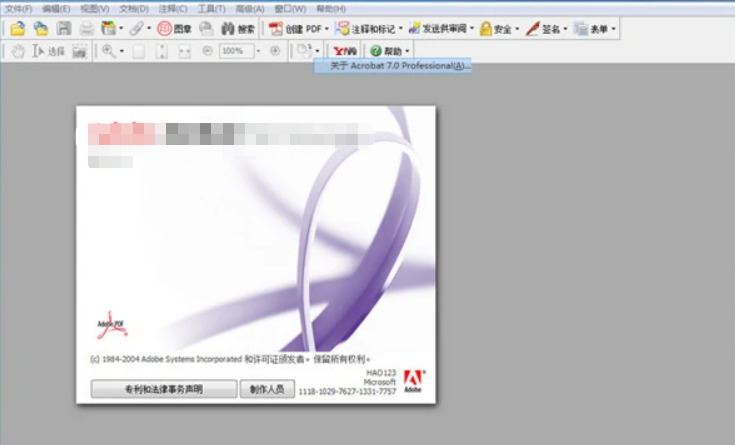Image resolution: width=735 pixels, height=445 pixels.
Task: Open the zoom percentage dropdown arrow
Action: coord(258,51)
